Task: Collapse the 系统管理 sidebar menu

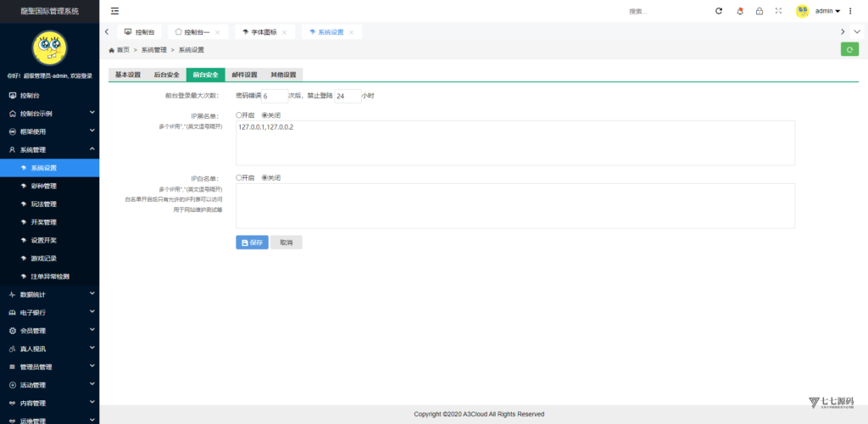Action: (49, 149)
